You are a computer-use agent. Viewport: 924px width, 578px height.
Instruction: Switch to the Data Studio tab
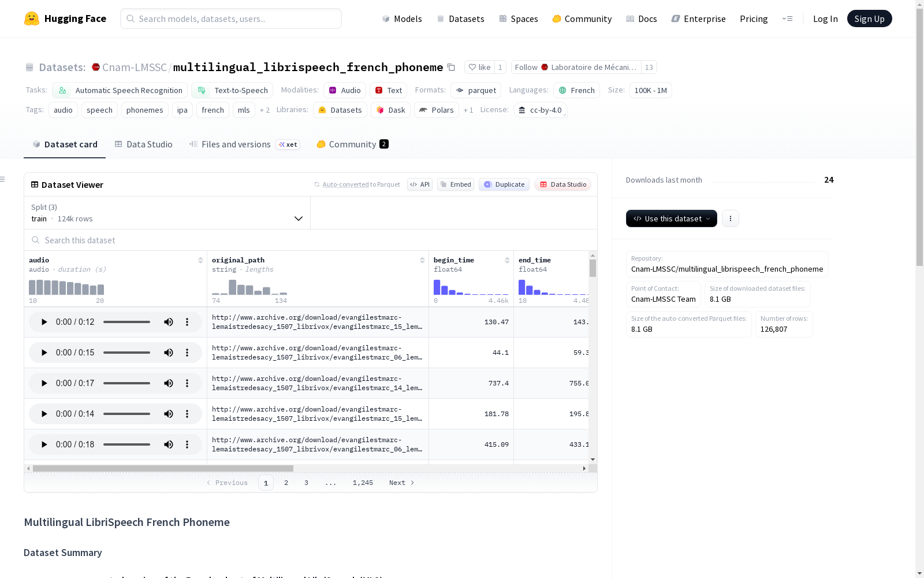tap(143, 144)
